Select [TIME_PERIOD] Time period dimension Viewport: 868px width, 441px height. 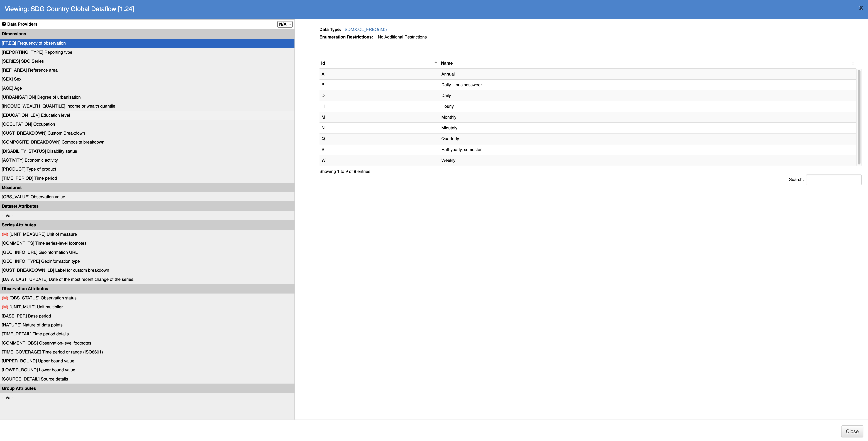(147, 178)
